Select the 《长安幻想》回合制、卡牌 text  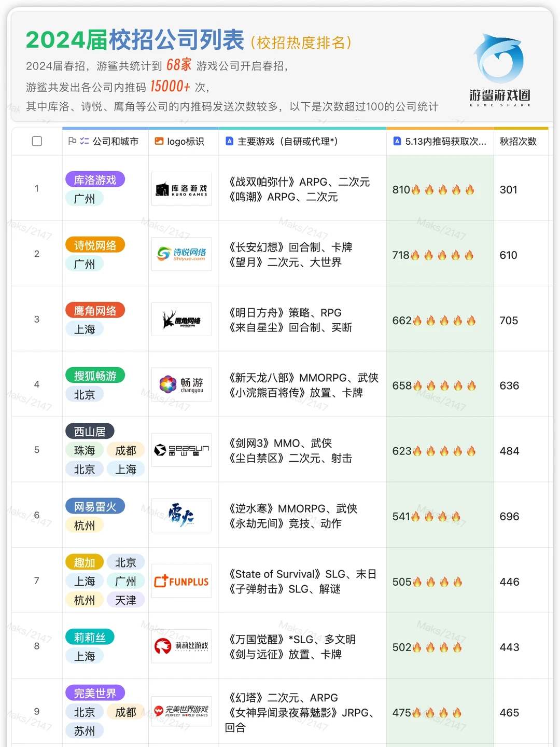pyautogui.click(x=290, y=247)
